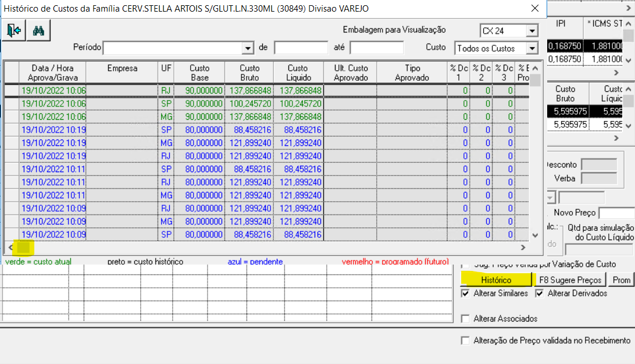Viewport: 635px width, 364px height.
Task: Select the blue RJ row dated 19/10/2022 10:09
Action: 267,208
